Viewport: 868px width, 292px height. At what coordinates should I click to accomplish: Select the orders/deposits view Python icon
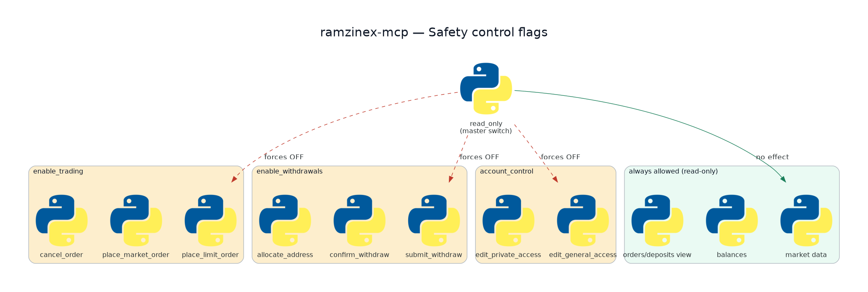point(657,221)
